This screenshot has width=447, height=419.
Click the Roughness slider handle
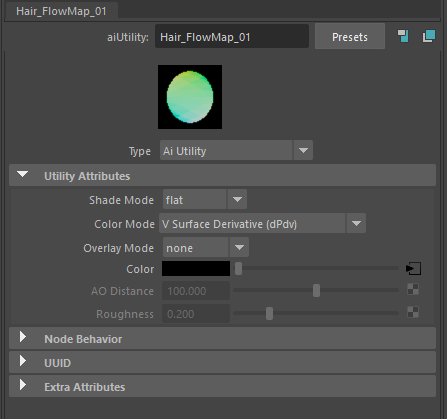269,313
